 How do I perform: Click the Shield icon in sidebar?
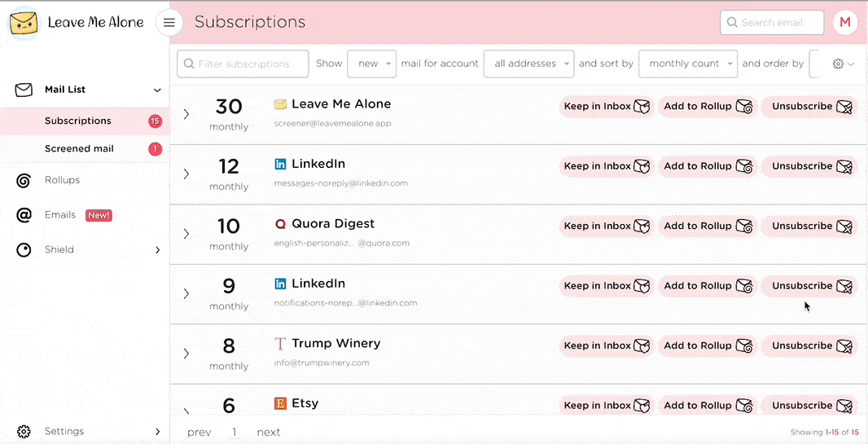[24, 250]
